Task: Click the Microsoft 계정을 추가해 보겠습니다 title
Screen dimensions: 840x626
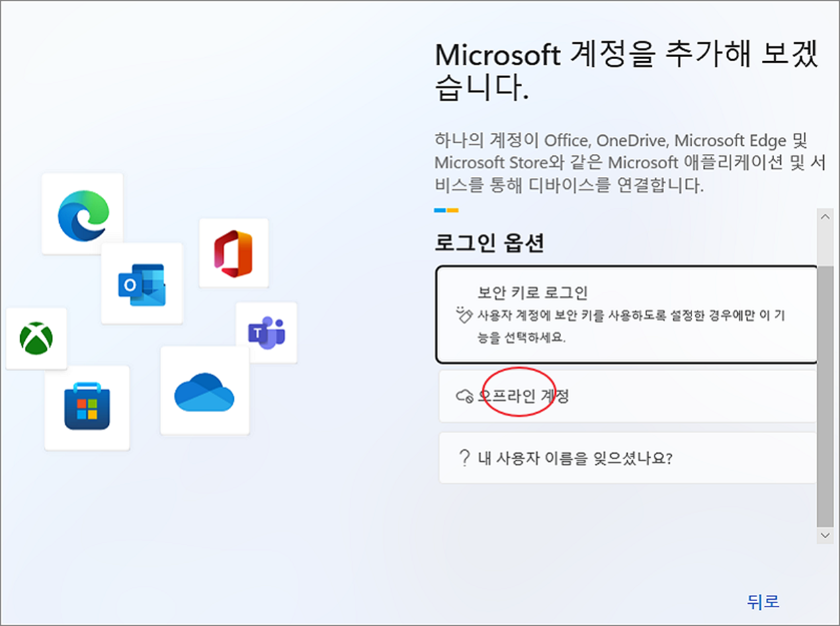Action: 626,72
